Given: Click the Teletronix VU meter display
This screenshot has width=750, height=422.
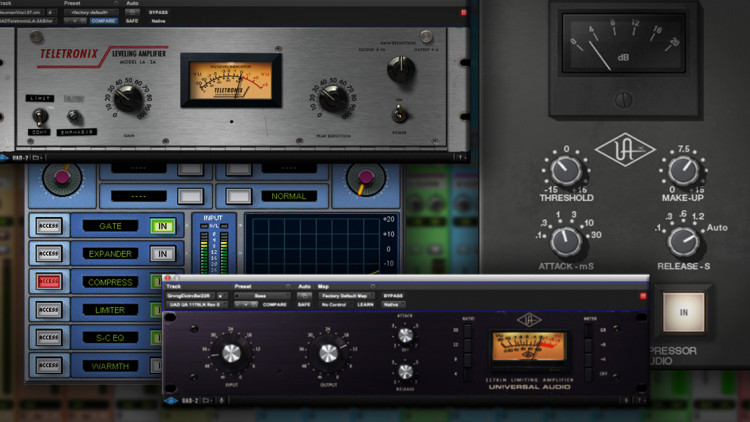Looking at the screenshot, I should click(231, 80).
